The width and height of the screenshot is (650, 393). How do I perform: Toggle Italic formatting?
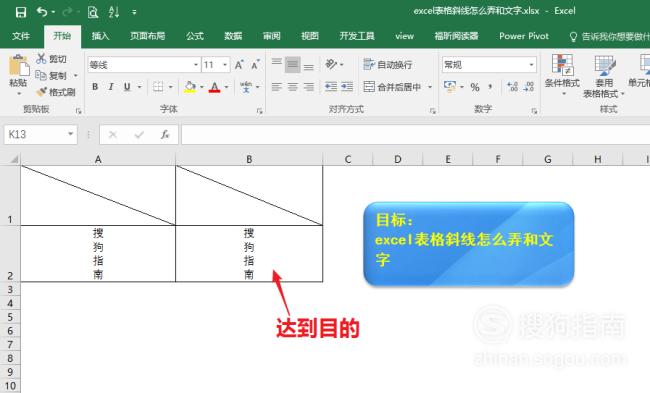[111, 87]
